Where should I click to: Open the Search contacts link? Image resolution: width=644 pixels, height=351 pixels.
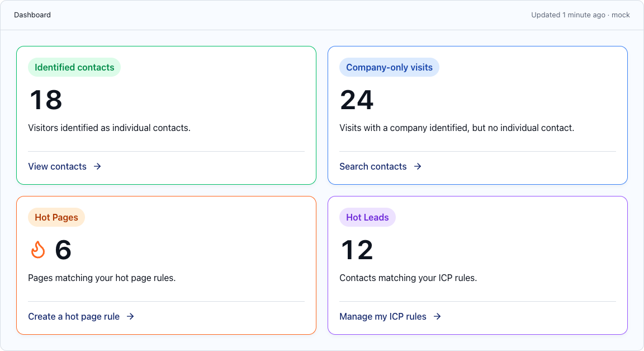click(380, 166)
